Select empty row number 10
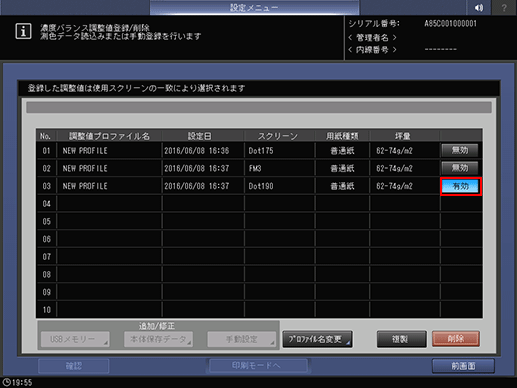Image resolution: width=517 pixels, height=388 pixels. pyautogui.click(x=47, y=310)
